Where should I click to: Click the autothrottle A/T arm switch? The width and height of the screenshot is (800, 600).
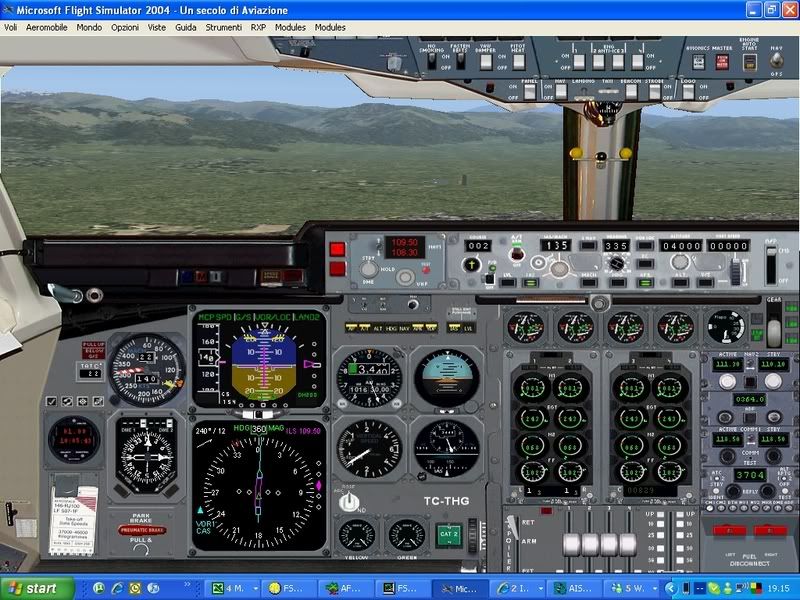516,254
